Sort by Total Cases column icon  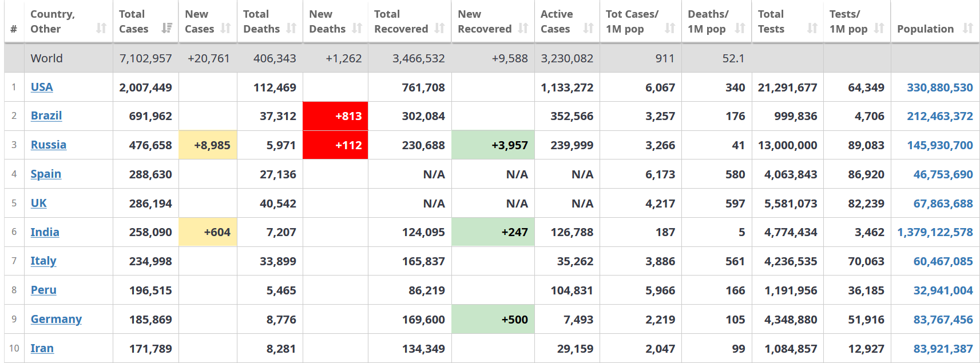pos(167,28)
